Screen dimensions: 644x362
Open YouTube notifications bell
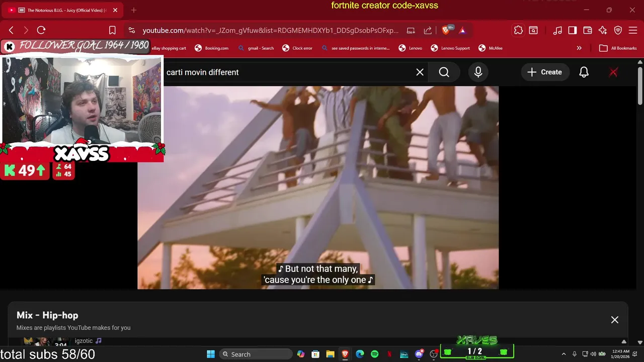click(584, 72)
